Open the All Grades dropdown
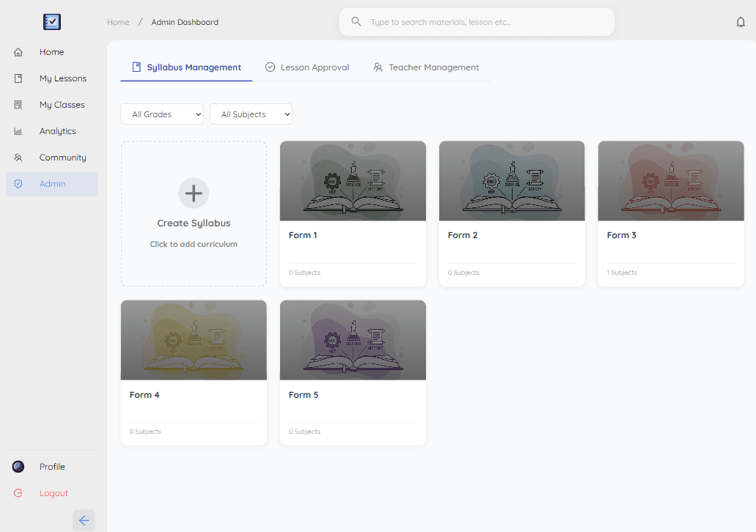 (162, 114)
